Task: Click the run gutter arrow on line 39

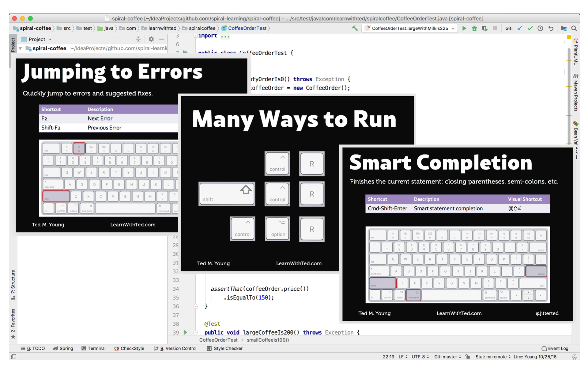Action: (185, 332)
